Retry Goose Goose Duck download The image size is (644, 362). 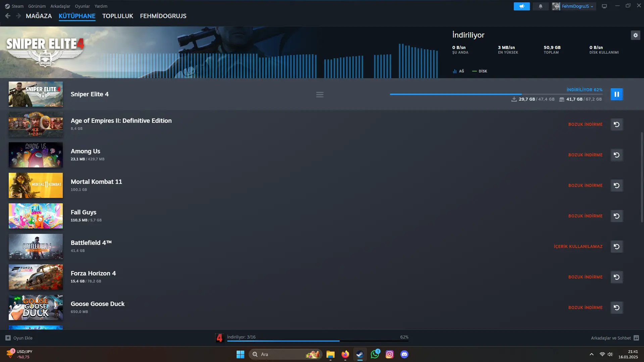[x=616, y=308]
